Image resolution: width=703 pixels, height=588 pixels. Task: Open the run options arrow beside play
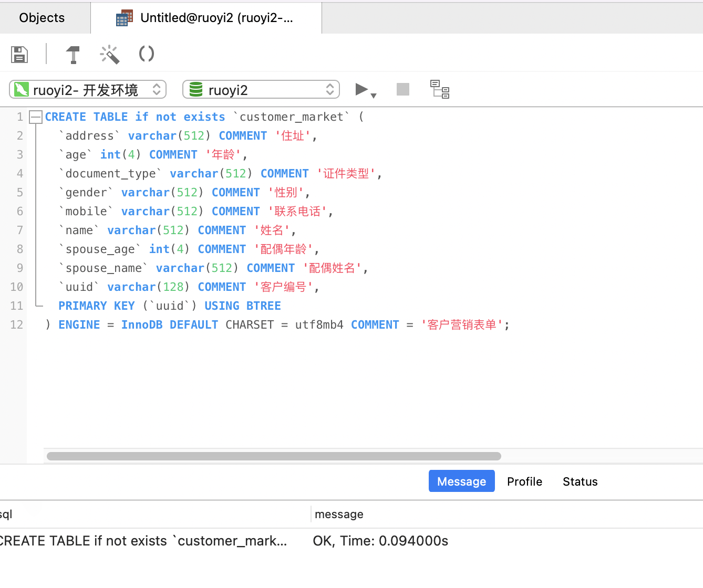[374, 94]
